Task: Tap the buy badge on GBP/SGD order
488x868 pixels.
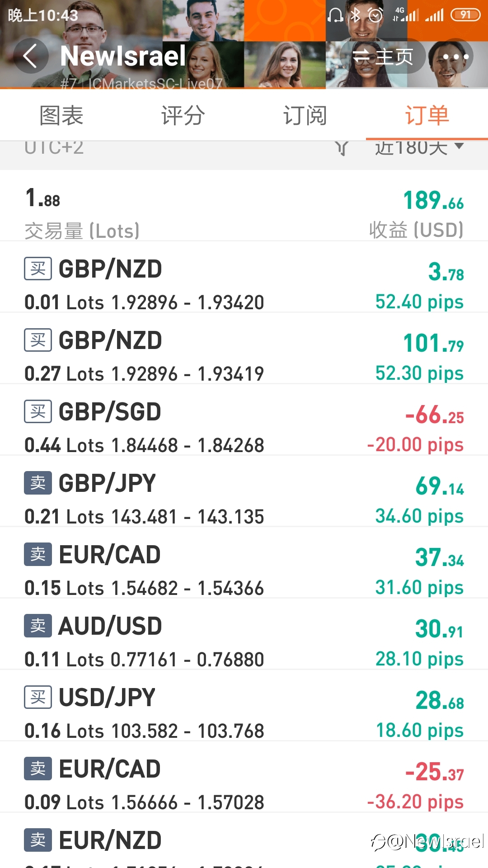Action: click(38, 411)
